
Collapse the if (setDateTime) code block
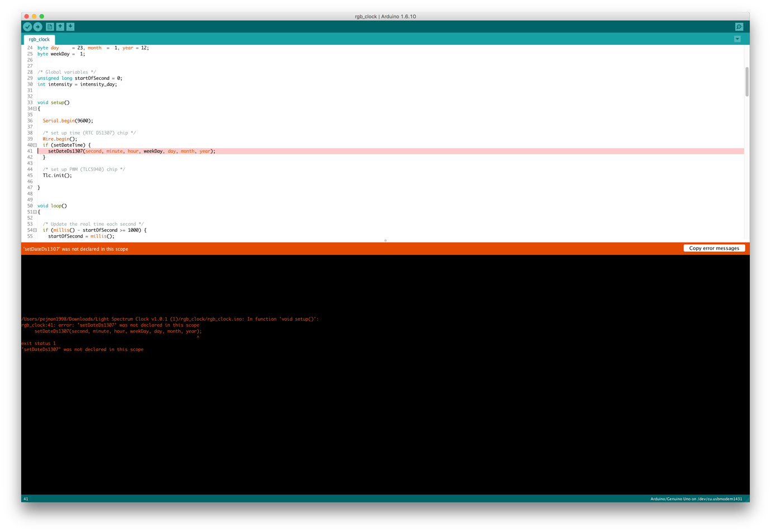pos(34,145)
